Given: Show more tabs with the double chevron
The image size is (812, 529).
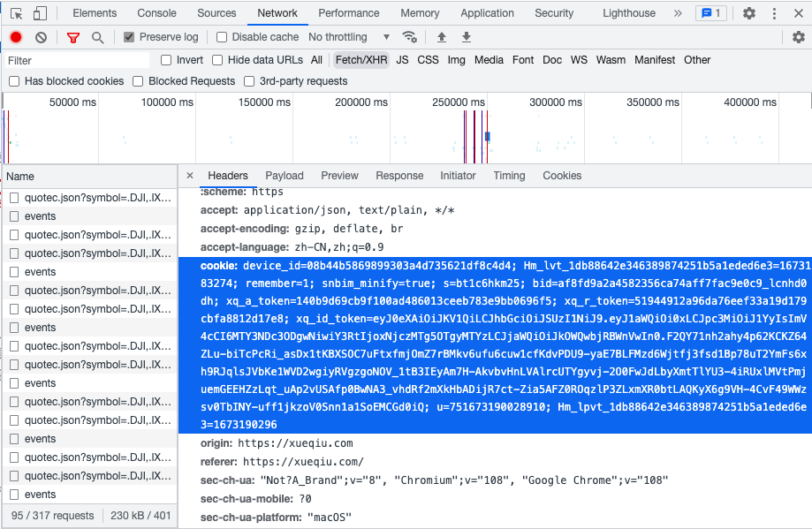Looking at the screenshot, I should pos(678,13).
